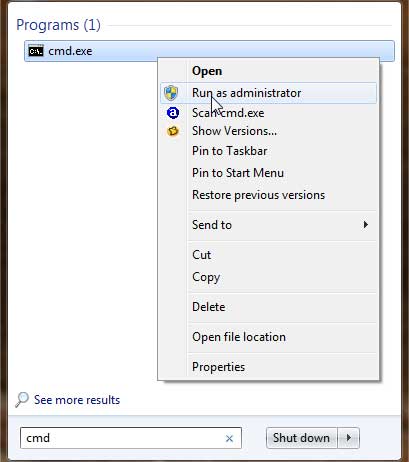
Task: Open the Shut down options arrow
Action: [349, 437]
